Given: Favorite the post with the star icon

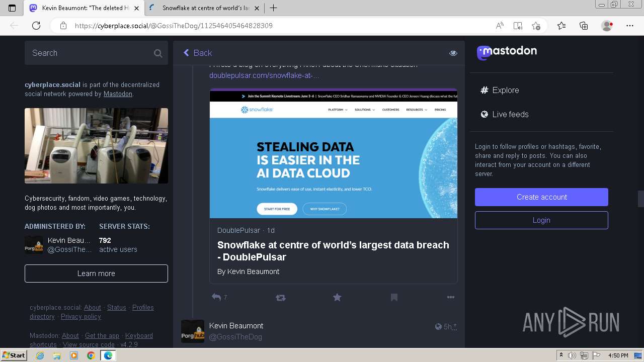Looking at the screenshot, I should pyautogui.click(x=337, y=298).
